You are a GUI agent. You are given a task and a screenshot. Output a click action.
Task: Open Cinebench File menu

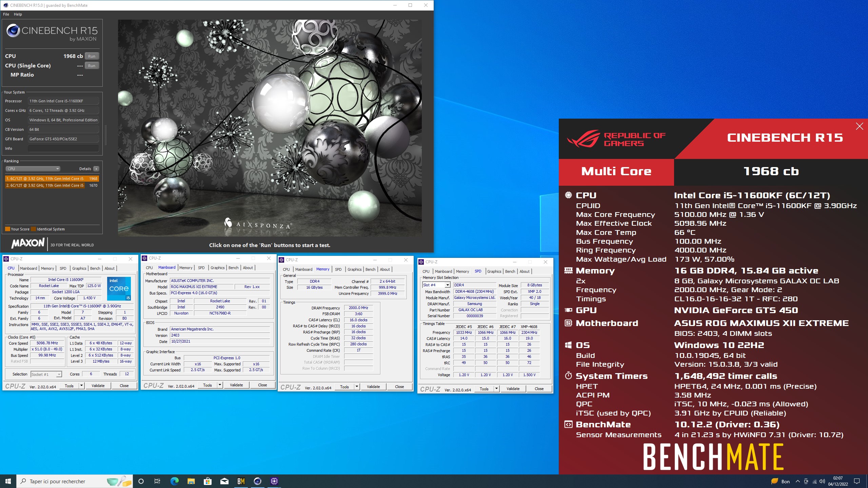point(6,14)
